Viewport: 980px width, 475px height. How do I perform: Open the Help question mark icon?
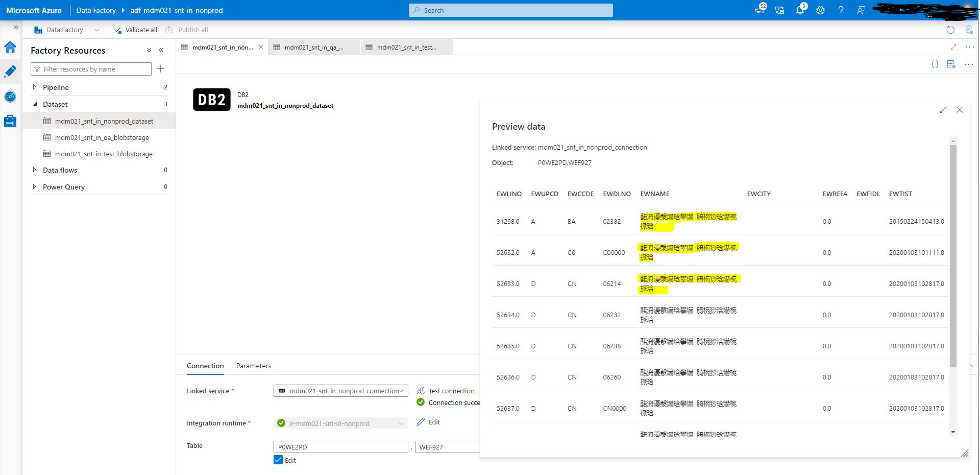point(841,10)
